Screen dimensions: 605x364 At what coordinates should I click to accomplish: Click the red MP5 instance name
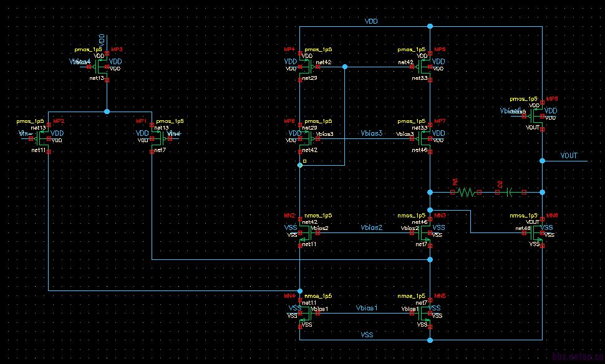tap(440, 49)
